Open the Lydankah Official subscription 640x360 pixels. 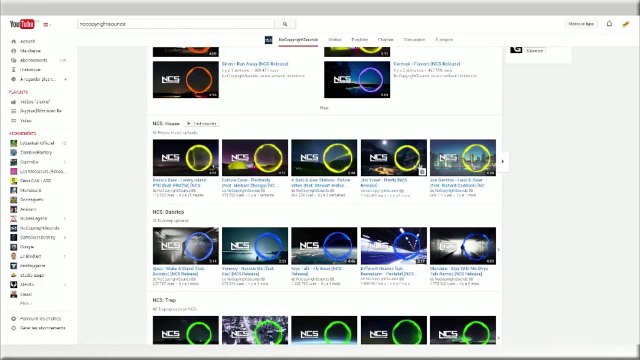click(37, 143)
